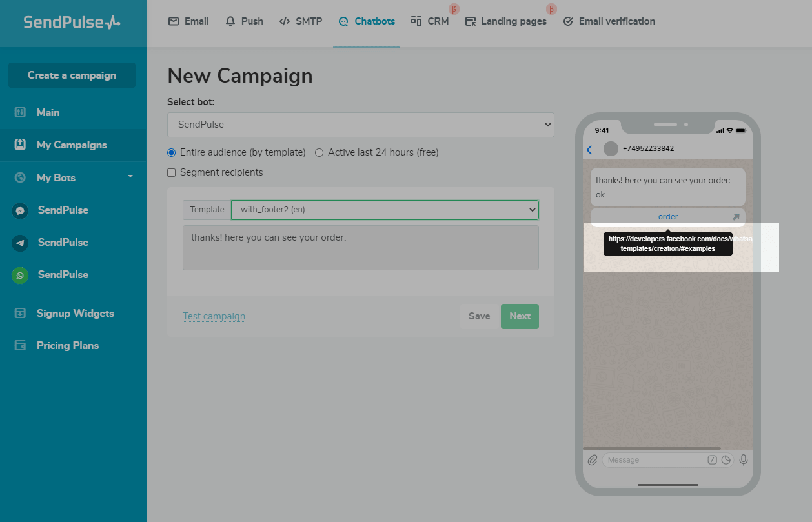
Task: Open Signup Widgets in the sidebar
Action: 75,313
